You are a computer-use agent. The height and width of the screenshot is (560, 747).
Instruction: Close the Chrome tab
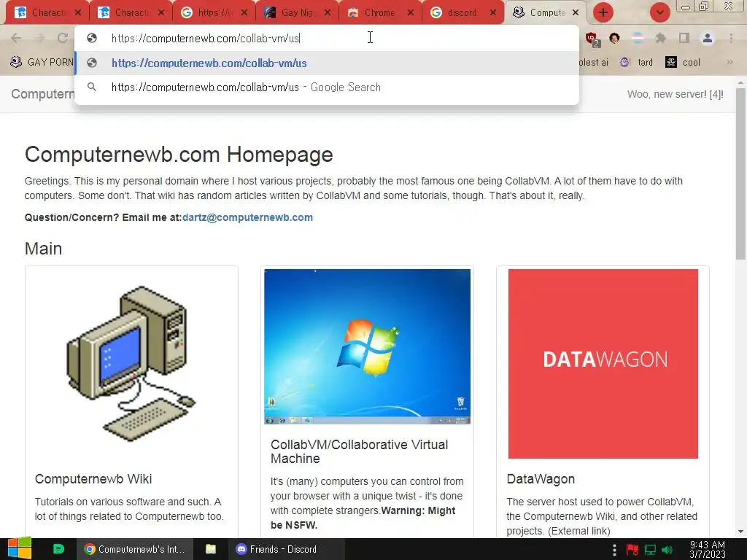[410, 13]
